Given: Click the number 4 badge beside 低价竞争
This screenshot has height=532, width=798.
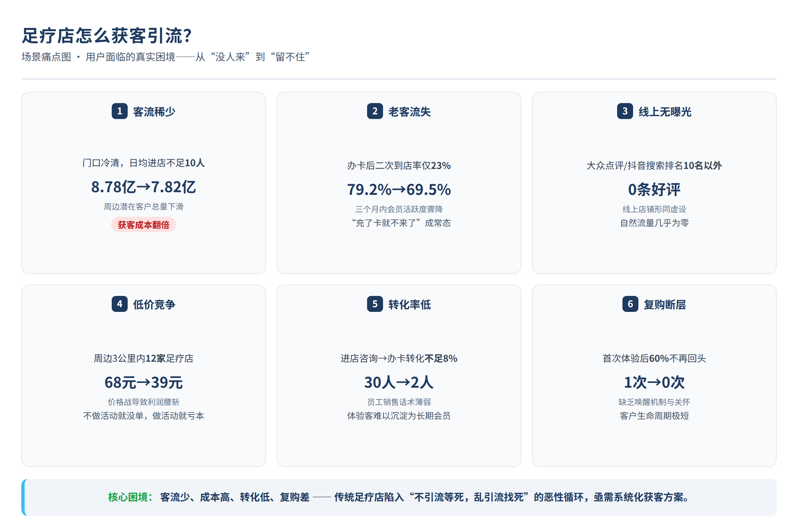Looking at the screenshot, I should tap(119, 304).
